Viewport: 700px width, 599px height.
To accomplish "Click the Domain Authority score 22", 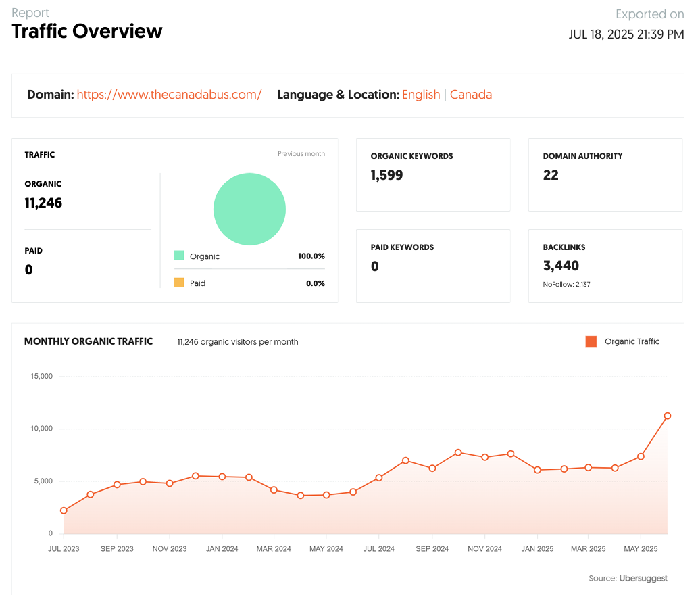I will tap(551, 175).
